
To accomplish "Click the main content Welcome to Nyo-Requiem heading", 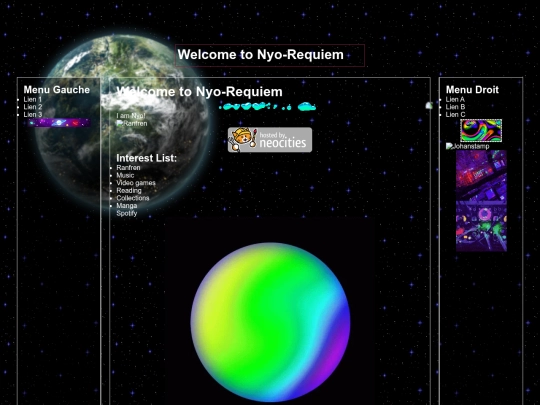I will [x=199, y=92].
